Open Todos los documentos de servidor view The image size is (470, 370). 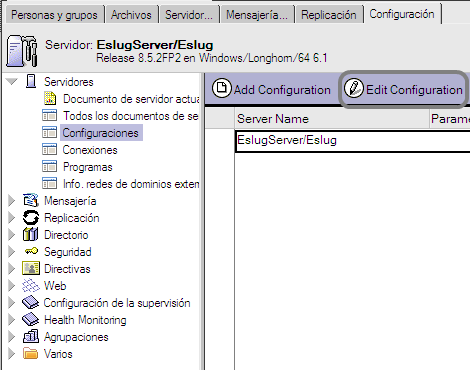coord(130,116)
